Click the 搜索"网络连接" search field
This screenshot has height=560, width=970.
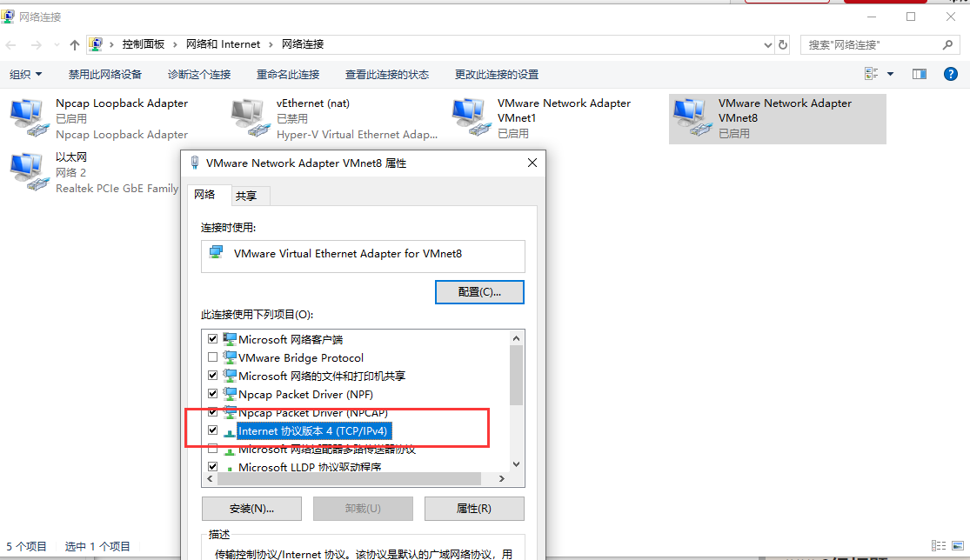point(873,44)
